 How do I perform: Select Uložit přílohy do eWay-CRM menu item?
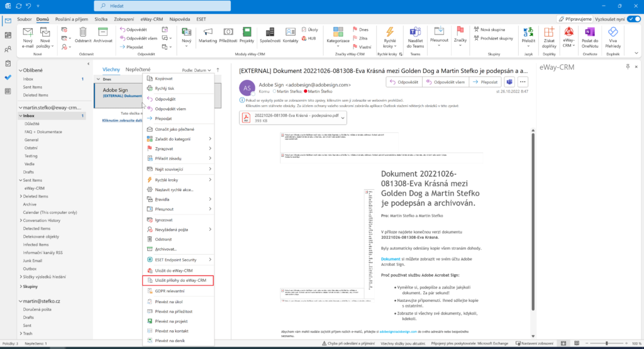tap(178, 280)
